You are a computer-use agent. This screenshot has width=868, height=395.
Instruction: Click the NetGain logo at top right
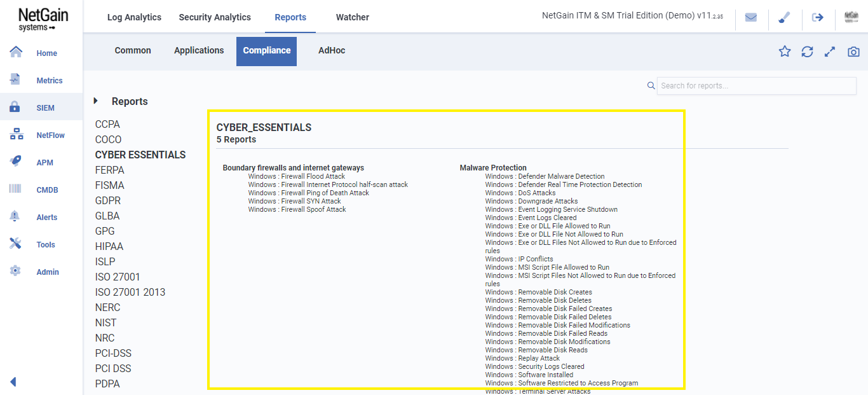click(x=851, y=17)
